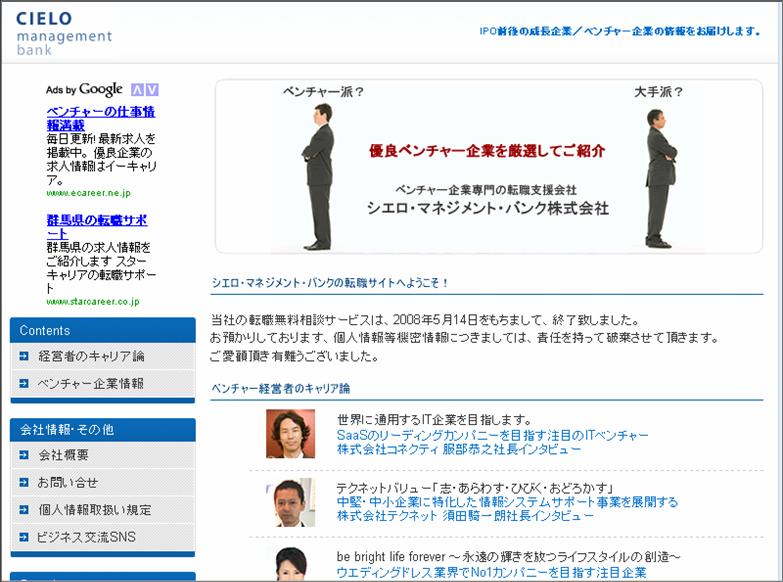This screenshot has height=582, width=783.
Task: Click テクネットバリュー「志・あらわす・ひびく・おどろかす」 text
Action: coord(474,488)
